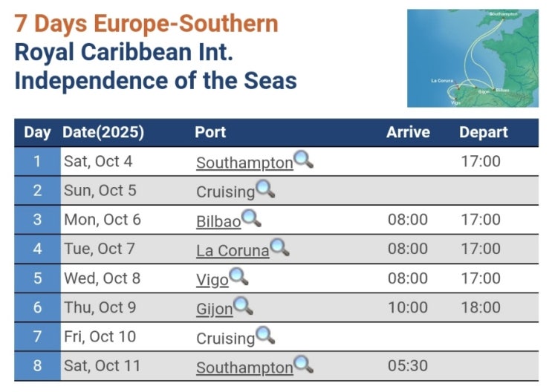Click the Date(2025) column header
Screen dimensions: 552x392
[x=103, y=133]
